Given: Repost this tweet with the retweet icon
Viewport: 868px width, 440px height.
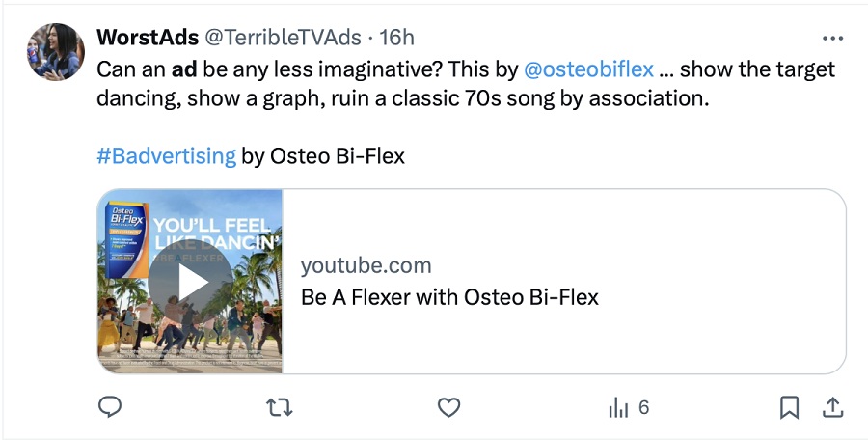Looking at the screenshot, I should [x=280, y=408].
